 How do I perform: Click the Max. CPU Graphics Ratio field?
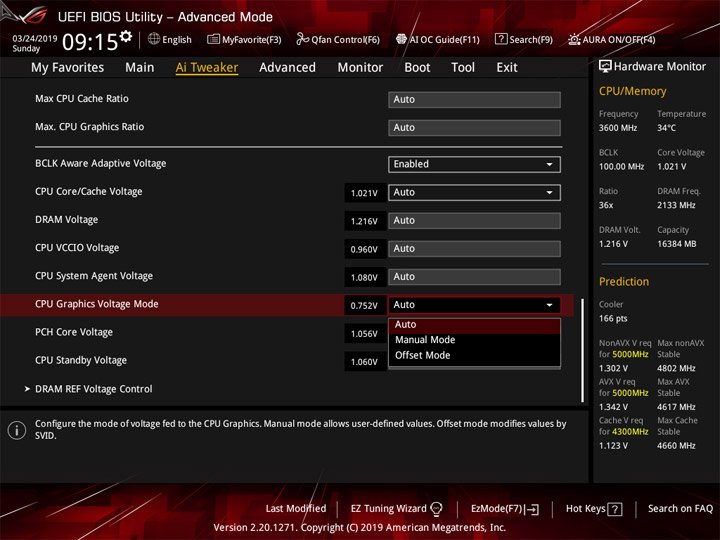(474, 128)
